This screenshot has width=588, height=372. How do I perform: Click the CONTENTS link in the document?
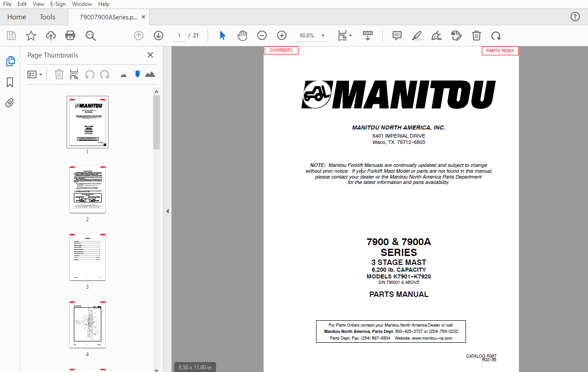[281, 50]
